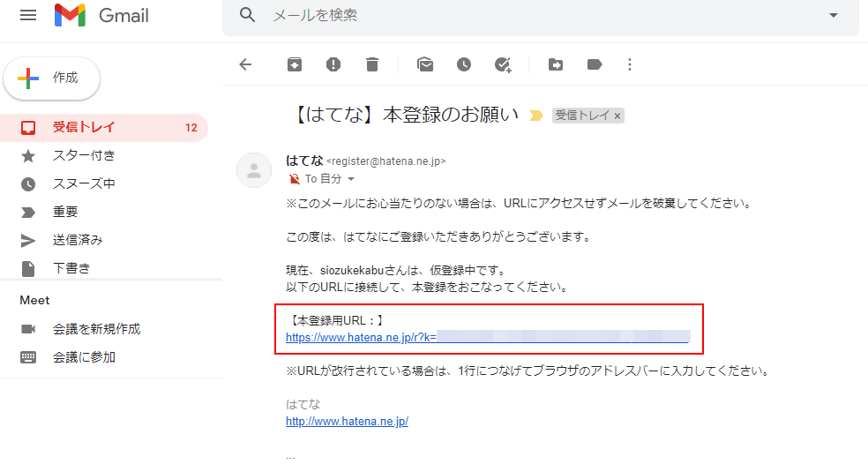Click the Meet section heading
The image size is (868, 464).
coord(35,300)
